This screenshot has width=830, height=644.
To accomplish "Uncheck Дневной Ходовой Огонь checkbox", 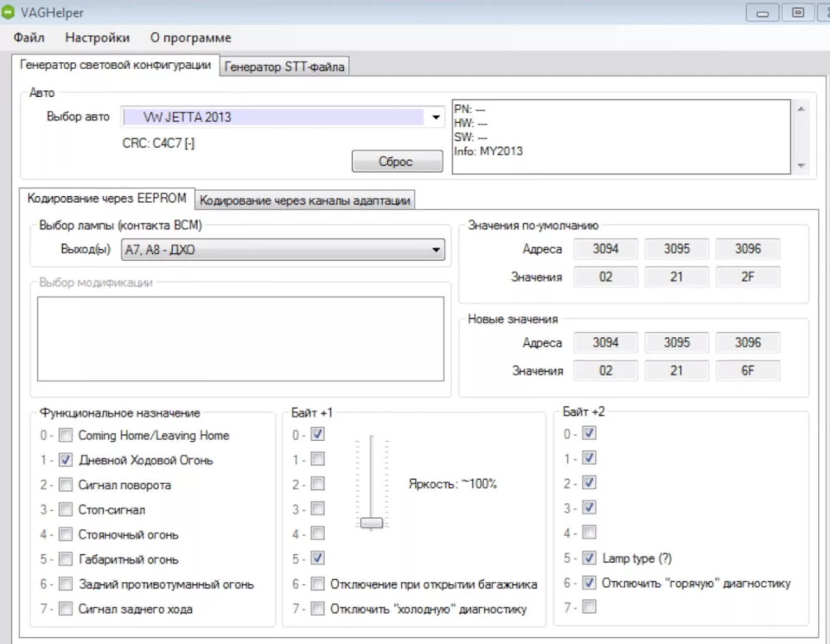I will point(65,460).
